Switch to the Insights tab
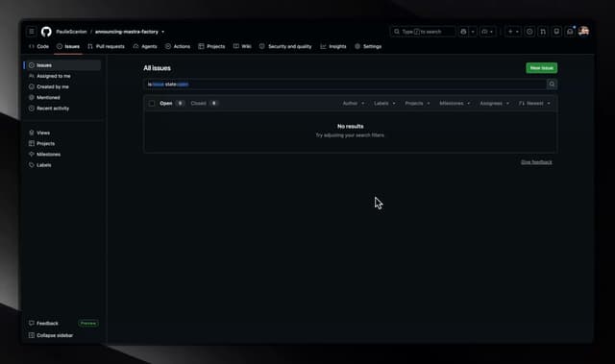This screenshot has width=615, height=364. pos(333,46)
